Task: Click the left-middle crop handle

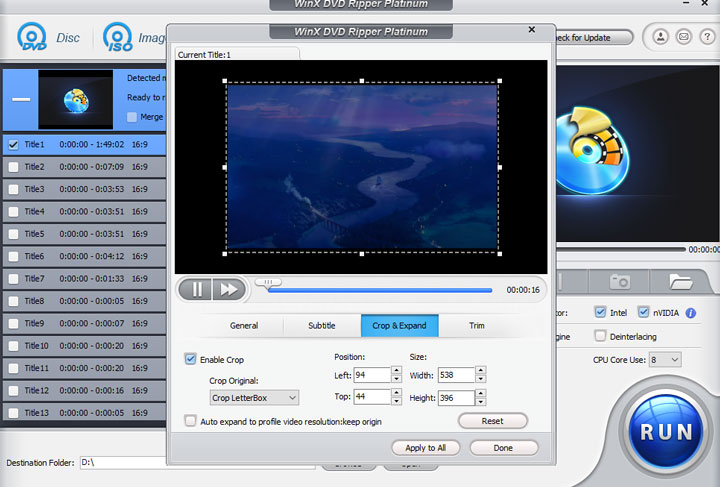Action: tap(225, 168)
